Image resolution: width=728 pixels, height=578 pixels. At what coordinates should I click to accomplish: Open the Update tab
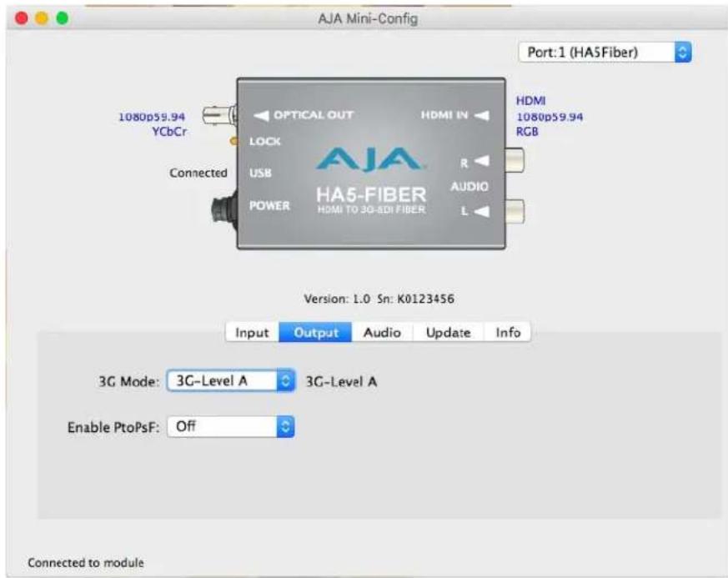coord(448,333)
